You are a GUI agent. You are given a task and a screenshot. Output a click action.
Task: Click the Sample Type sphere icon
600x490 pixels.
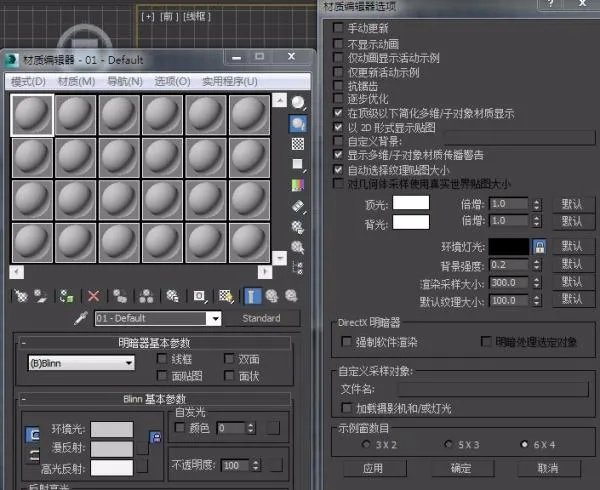point(298,103)
